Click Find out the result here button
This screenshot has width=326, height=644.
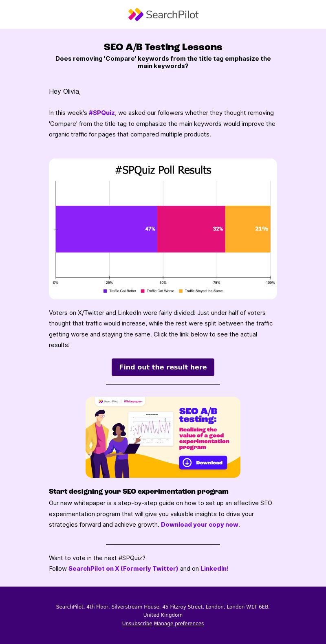(163, 367)
